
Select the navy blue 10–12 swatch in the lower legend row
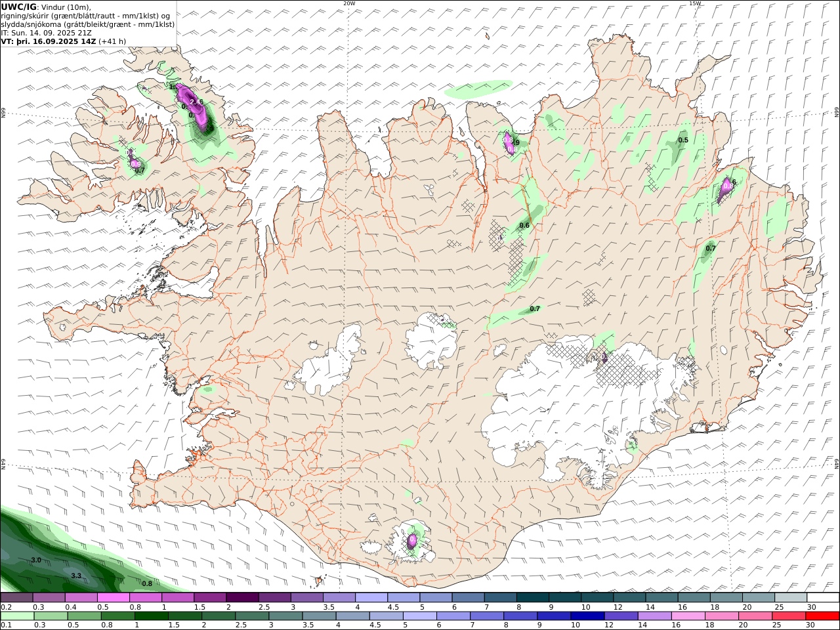click(587, 616)
